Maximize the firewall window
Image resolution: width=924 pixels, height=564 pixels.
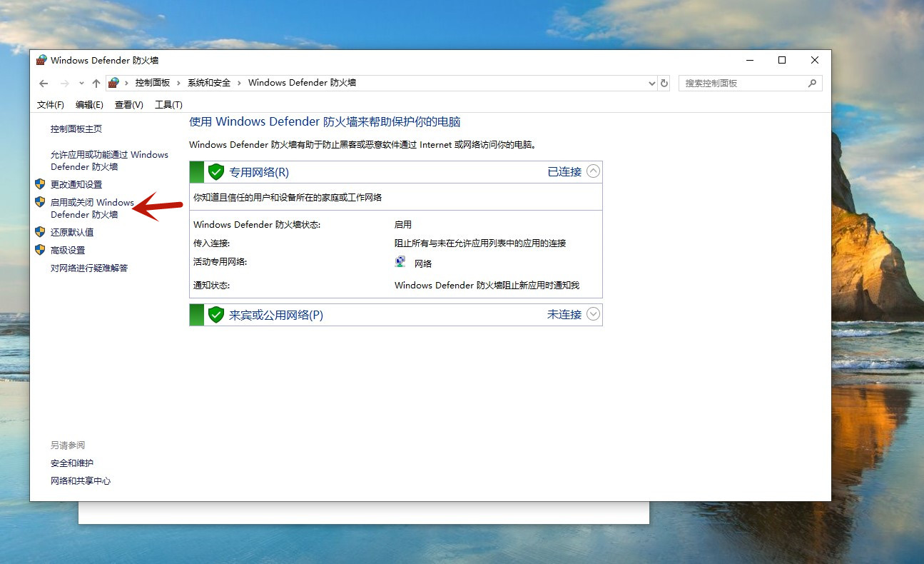[x=782, y=60]
